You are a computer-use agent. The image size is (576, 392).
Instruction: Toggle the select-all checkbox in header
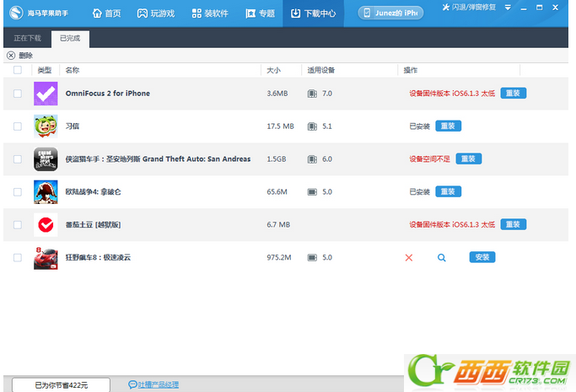click(17, 70)
